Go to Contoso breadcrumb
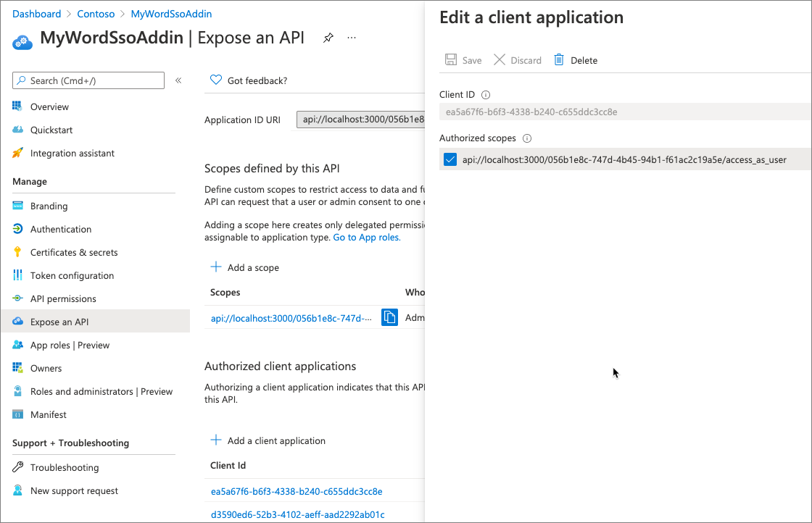Image resolution: width=812 pixels, height=523 pixels. click(x=96, y=14)
